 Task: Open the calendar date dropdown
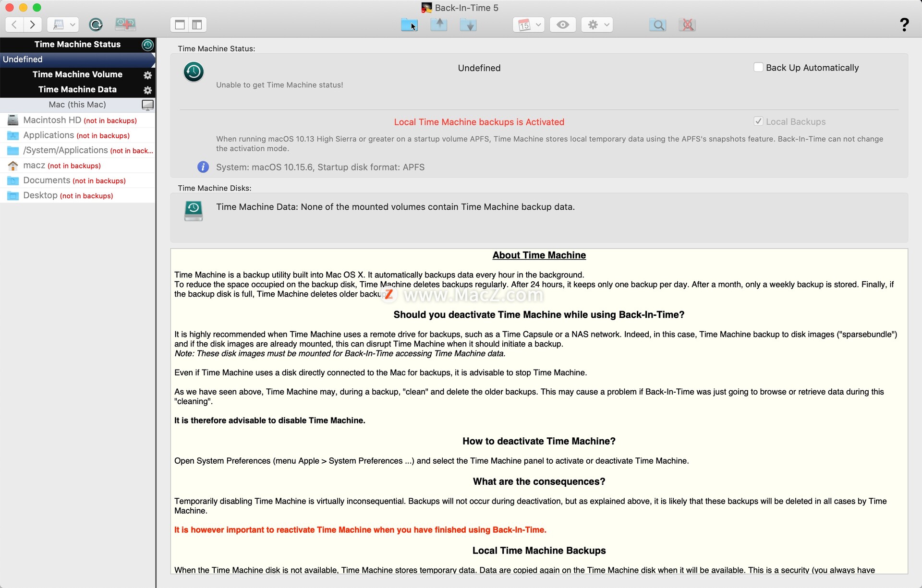click(529, 24)
